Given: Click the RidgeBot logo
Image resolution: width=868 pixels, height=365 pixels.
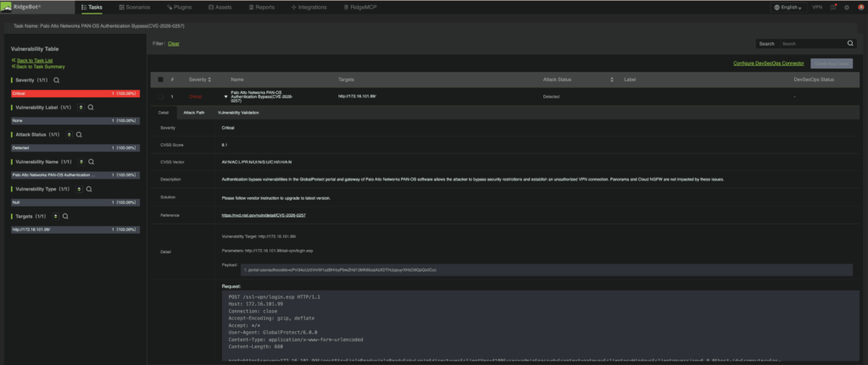Looking at the screenshot, I should coord(20,7).
